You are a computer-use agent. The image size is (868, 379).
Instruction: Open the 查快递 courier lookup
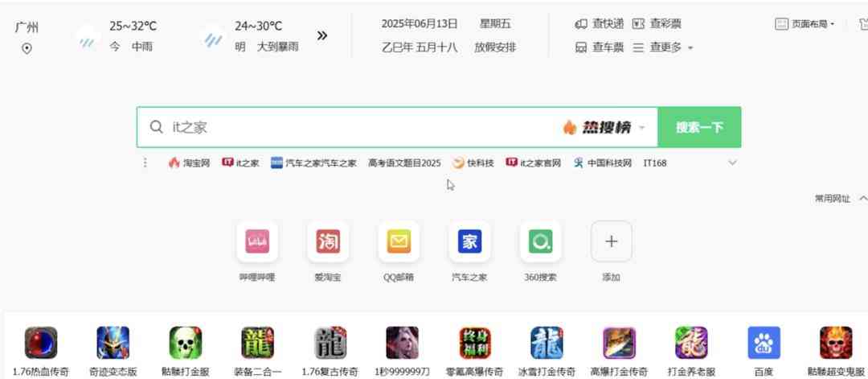(x=600, y=24)
